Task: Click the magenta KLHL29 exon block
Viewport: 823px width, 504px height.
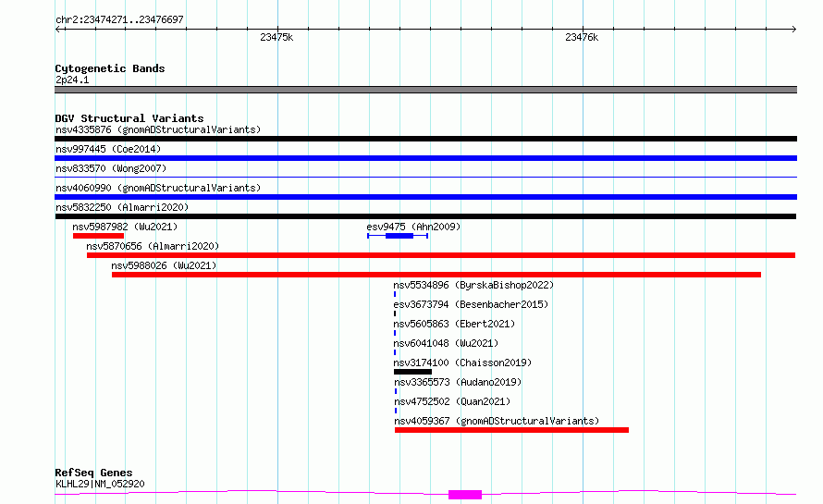Action: tap(465, 495)
